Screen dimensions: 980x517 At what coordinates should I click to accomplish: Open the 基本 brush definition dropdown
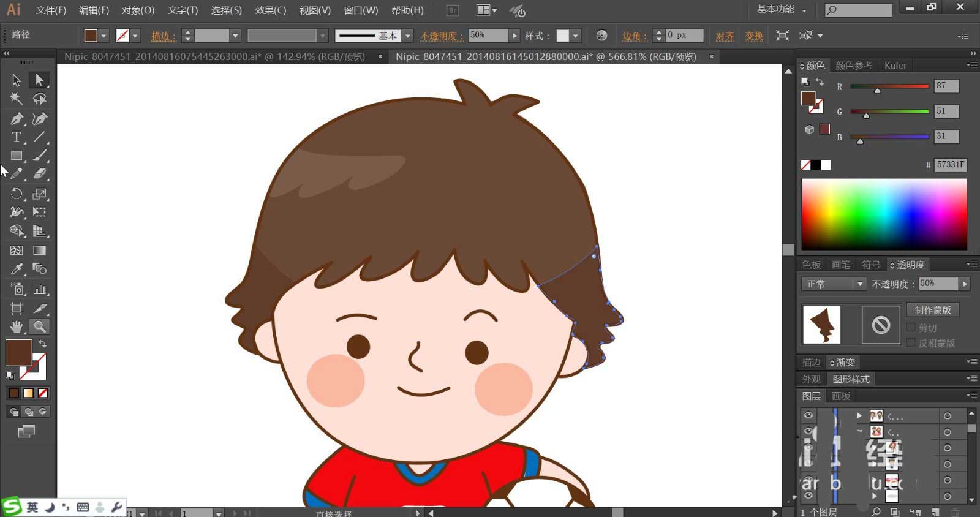click(x=408, y=36)
